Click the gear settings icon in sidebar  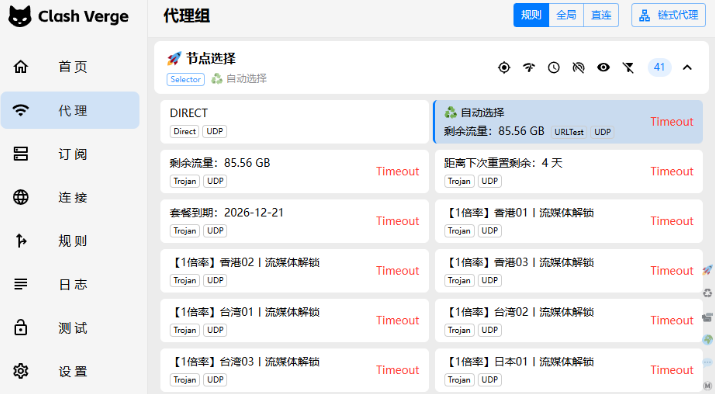(x=21, y=371)
